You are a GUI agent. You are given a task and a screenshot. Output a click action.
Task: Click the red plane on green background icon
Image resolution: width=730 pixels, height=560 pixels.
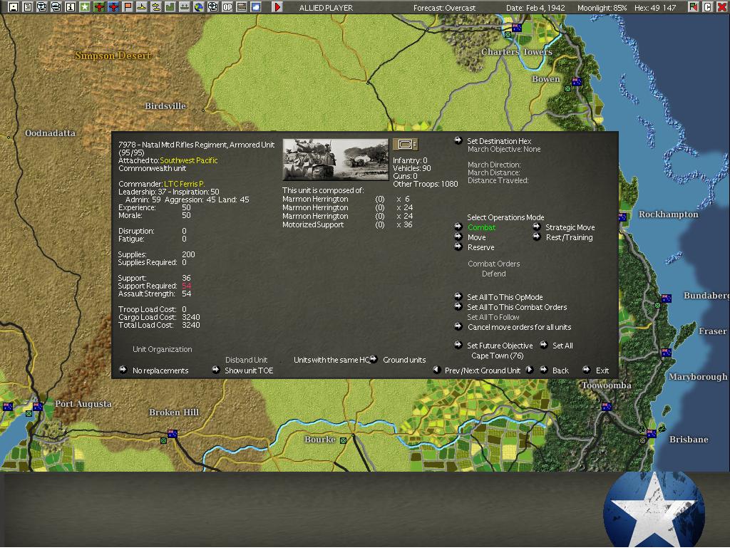click(98, 7)
